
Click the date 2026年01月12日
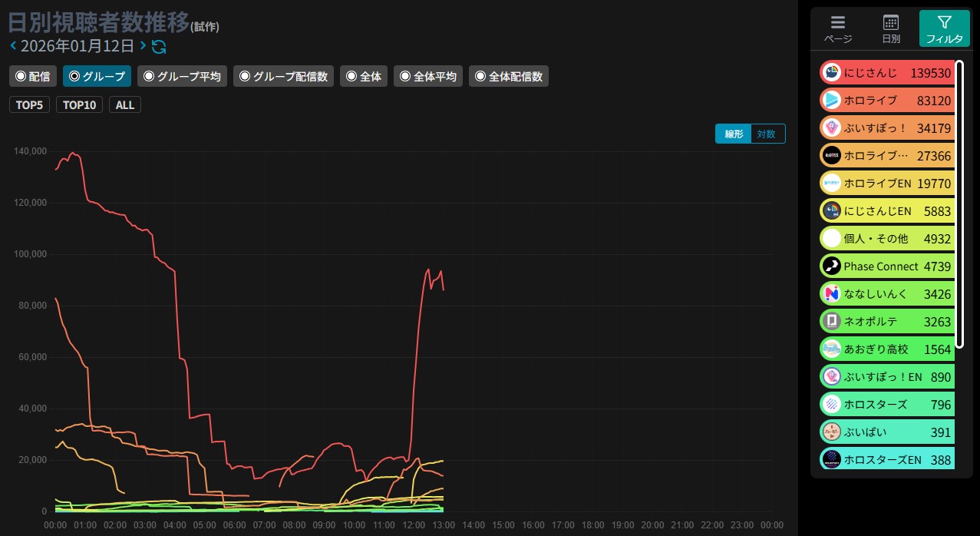(x=78, y=46)
